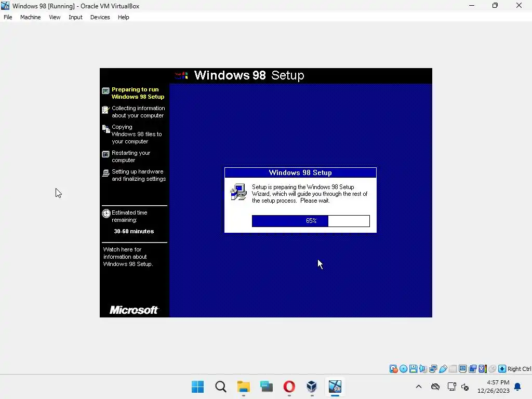The width and height of the screenshot is (532, 399).
Task: Click the clock icon beside Estimated time remaining
Action: 106,214
